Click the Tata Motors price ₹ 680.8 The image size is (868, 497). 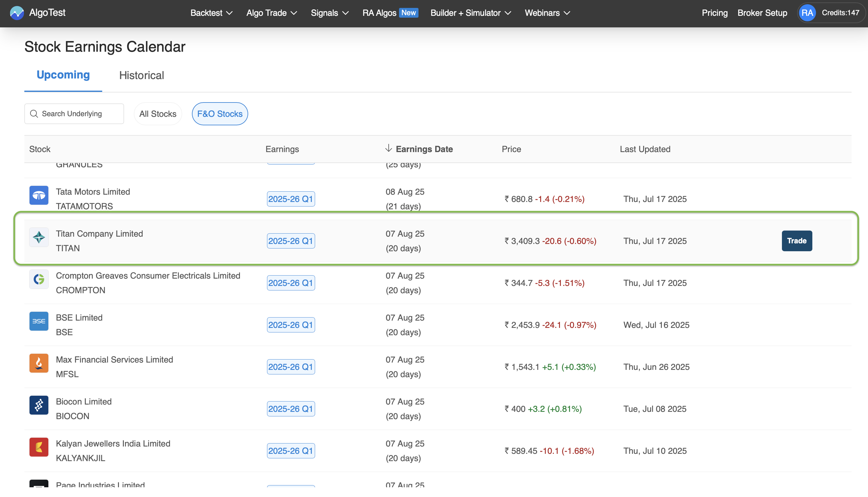[x=519, y=199]
